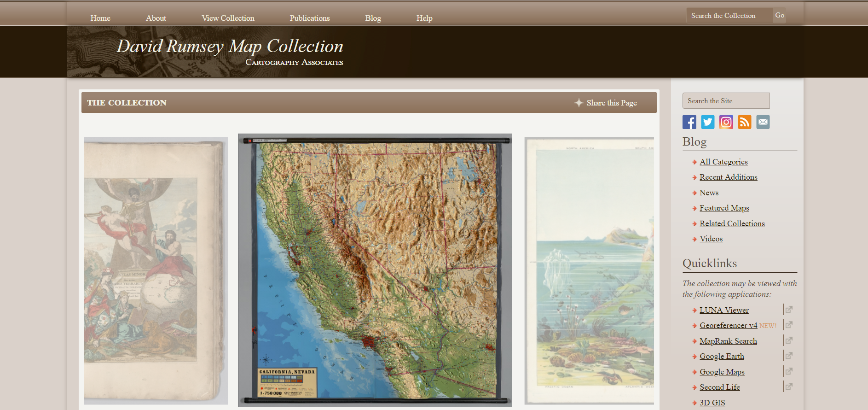
Task: Open the Instagram social icon
Action: click(726, 122)
